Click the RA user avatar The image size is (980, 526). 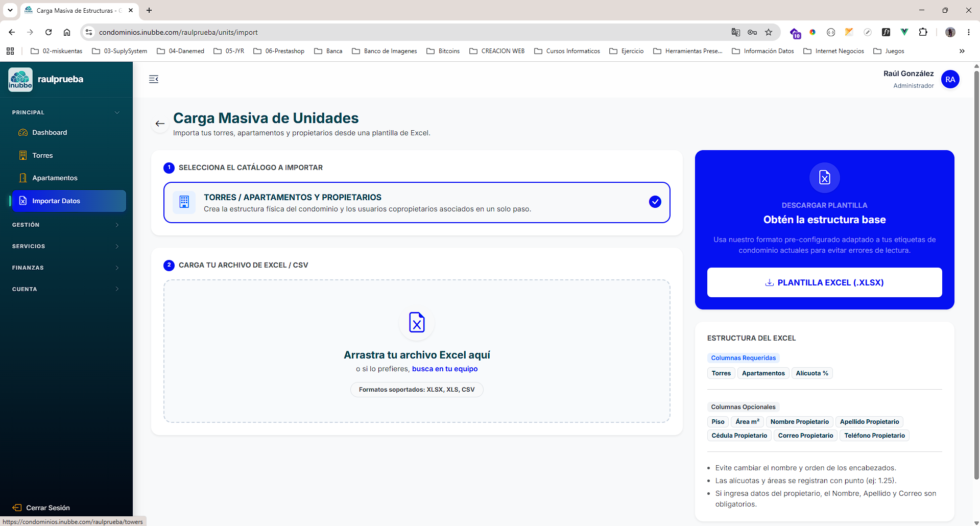(x=950, y=79)
